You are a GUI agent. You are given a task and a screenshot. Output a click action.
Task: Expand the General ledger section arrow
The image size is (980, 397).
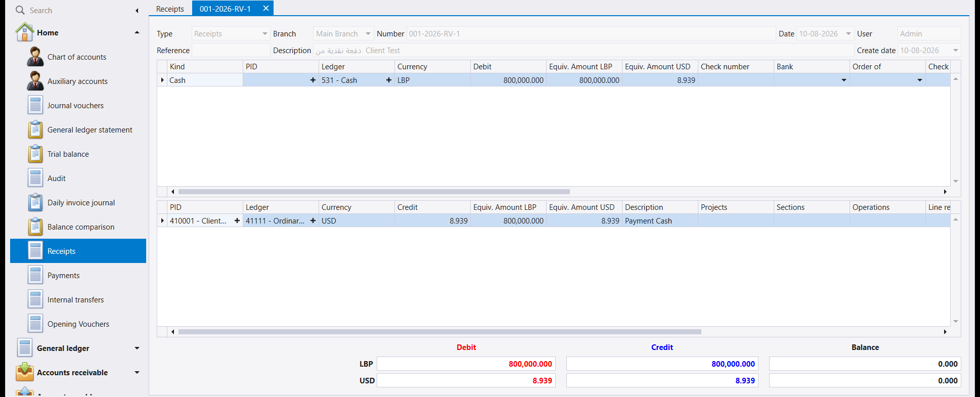click(137, 348)
